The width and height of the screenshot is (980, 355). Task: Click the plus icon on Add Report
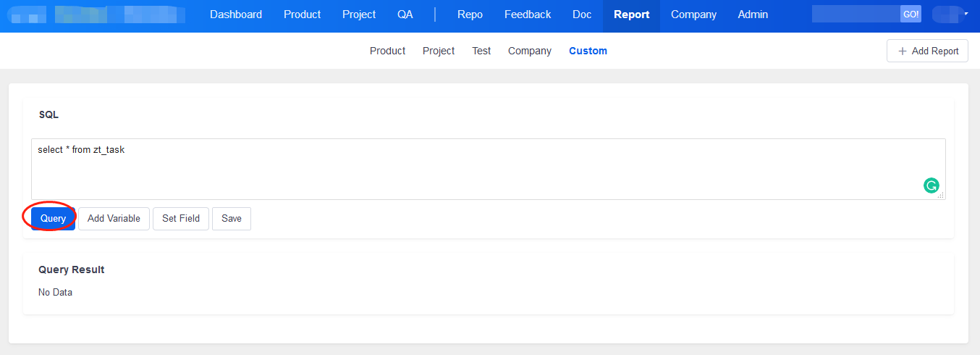tap(902, 51)
